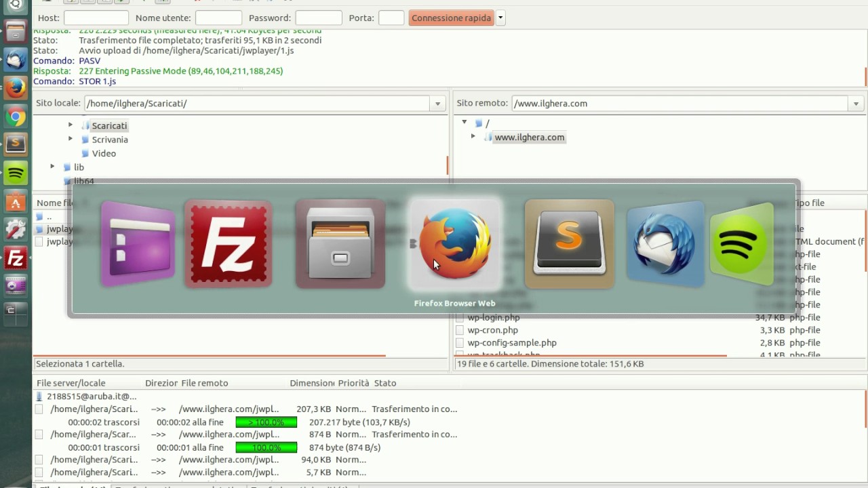Open Spotify from the launcher
868x488 pixels.
pyautogui.click(x=16, y=173)
